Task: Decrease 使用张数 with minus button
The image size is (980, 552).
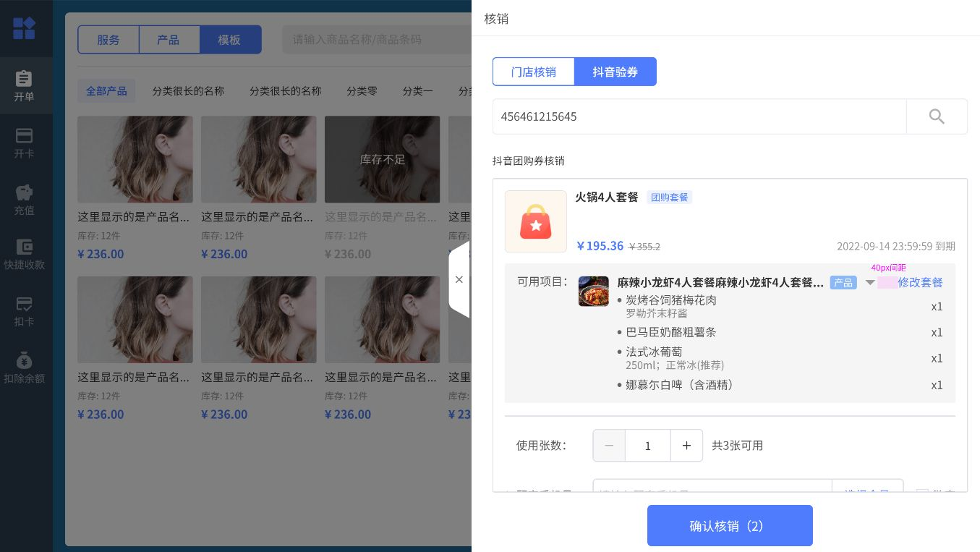Action: (x=609, y=446)
